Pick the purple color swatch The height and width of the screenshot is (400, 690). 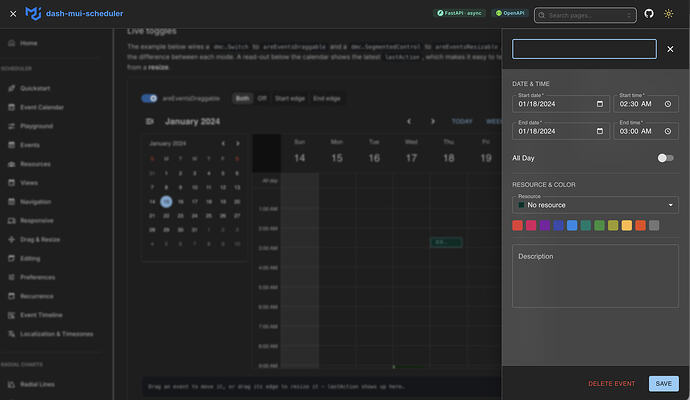point(545,226)
